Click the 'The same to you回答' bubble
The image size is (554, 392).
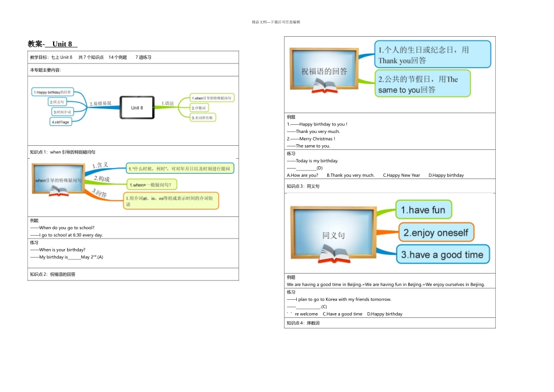click(x=423, y=84)
